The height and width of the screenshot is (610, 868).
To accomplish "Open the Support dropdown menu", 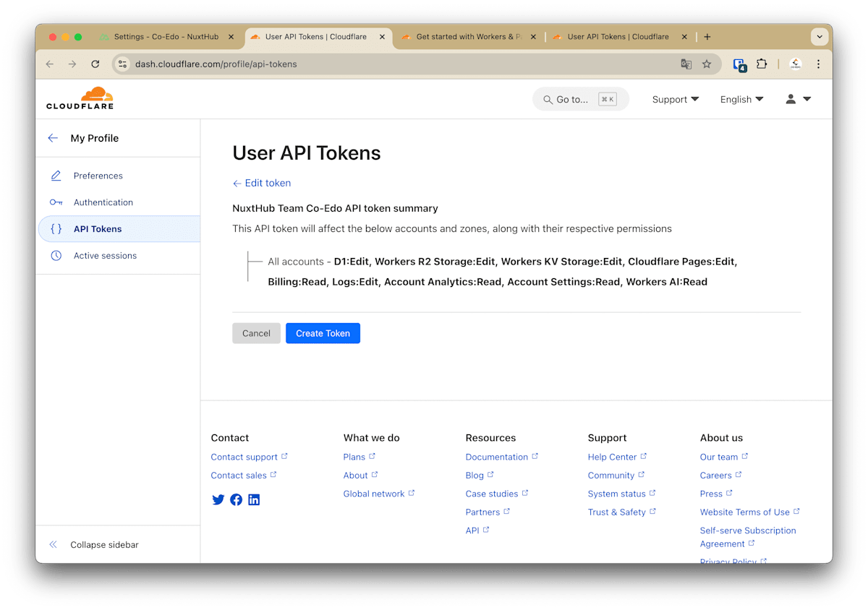I will click(x=676, y=99).
